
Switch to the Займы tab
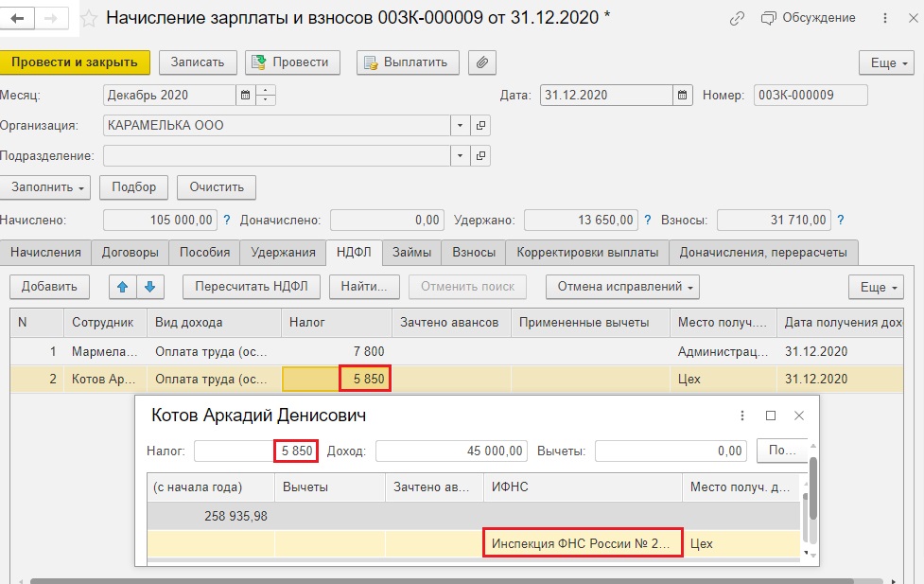click(x=411, y=253)
